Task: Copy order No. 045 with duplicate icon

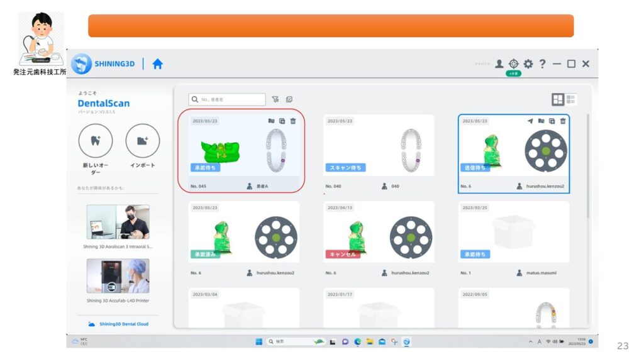Action: [x=282, y=121]
